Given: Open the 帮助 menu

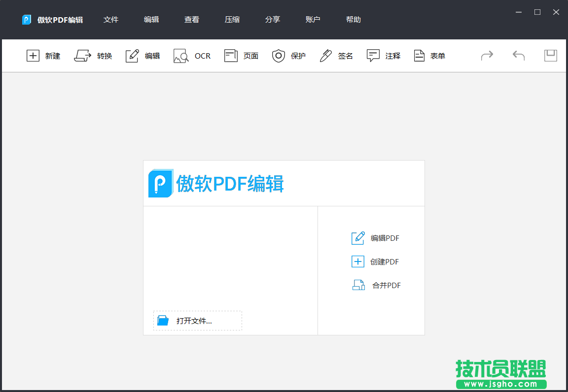Looking at the screenshot, I should click(354, 20).
